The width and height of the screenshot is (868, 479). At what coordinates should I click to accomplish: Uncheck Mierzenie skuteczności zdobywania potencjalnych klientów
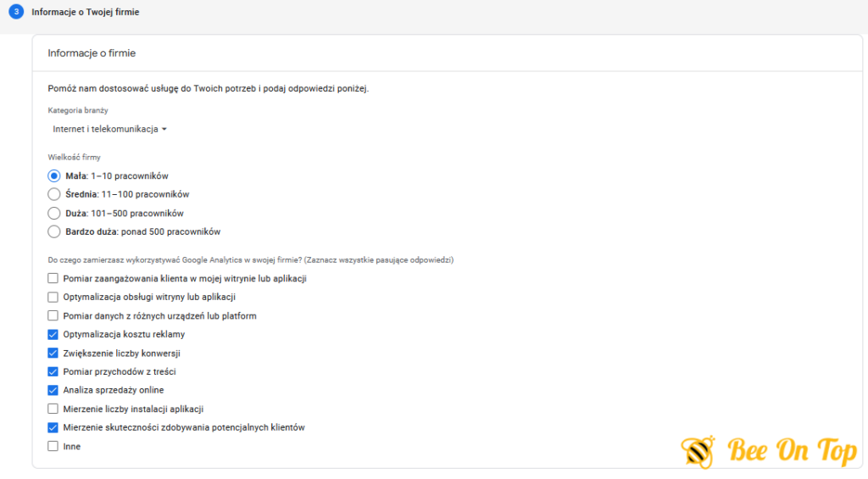(53, 427)
